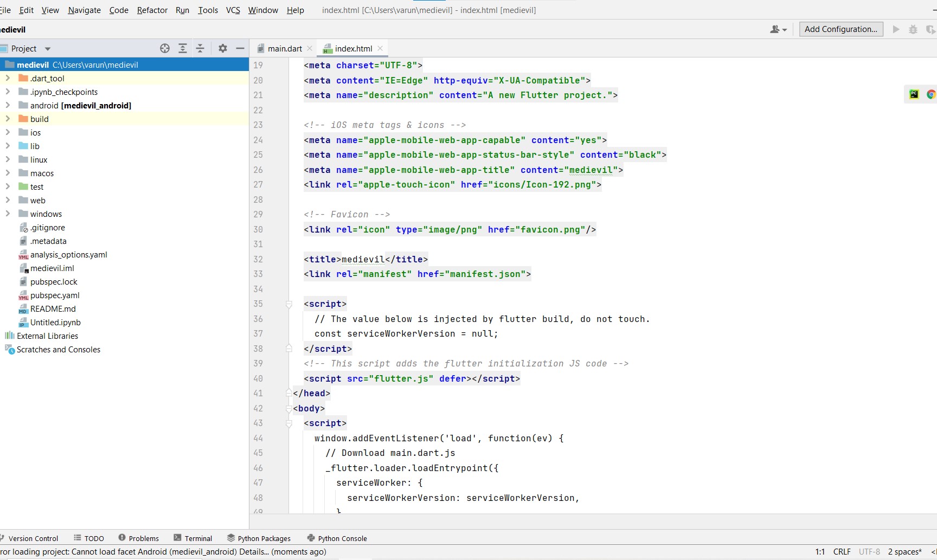Select Scratches and Consoles node

[59, 350]
